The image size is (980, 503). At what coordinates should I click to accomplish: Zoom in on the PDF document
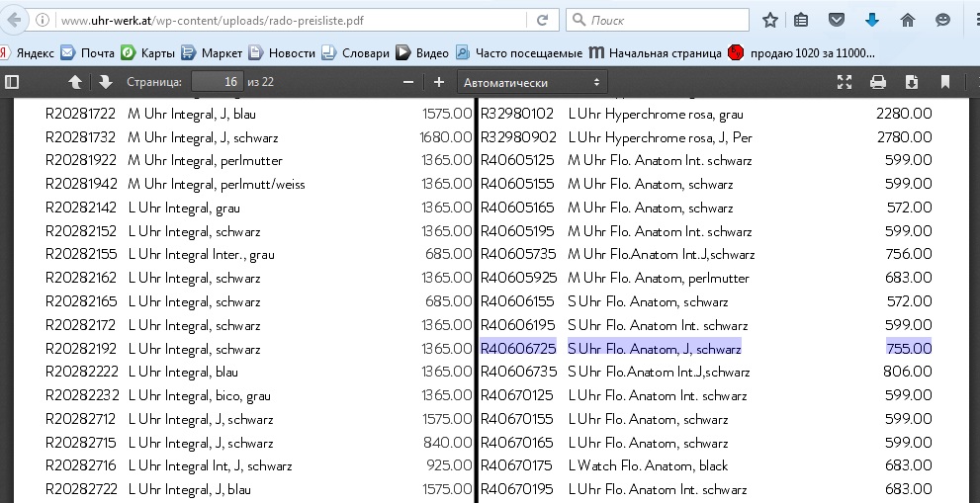(439, 82)
